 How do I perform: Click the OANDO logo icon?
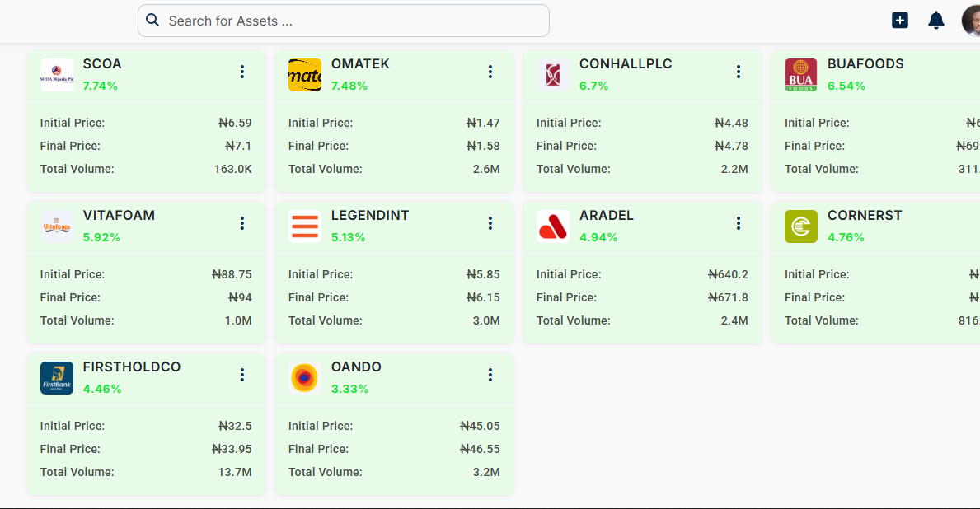305,378
